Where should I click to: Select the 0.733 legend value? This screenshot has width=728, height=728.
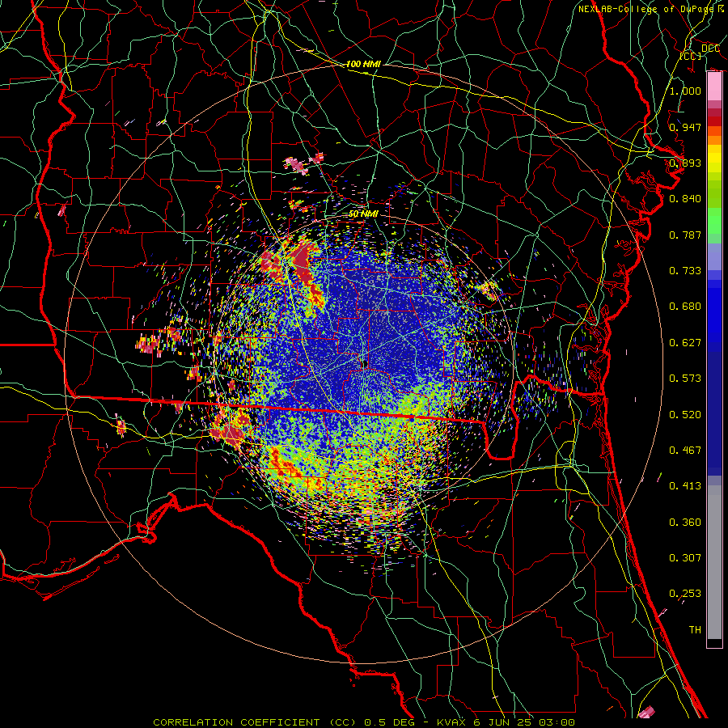(x=685, y=271)
